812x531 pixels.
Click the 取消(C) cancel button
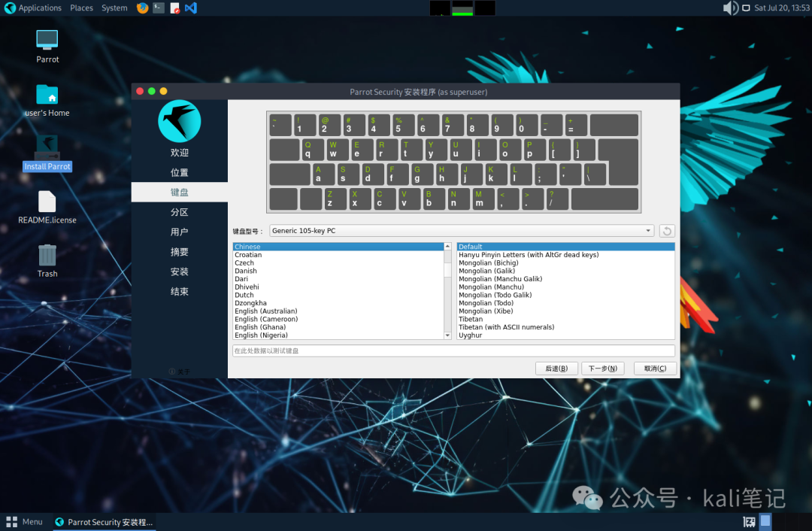(655, 369)
